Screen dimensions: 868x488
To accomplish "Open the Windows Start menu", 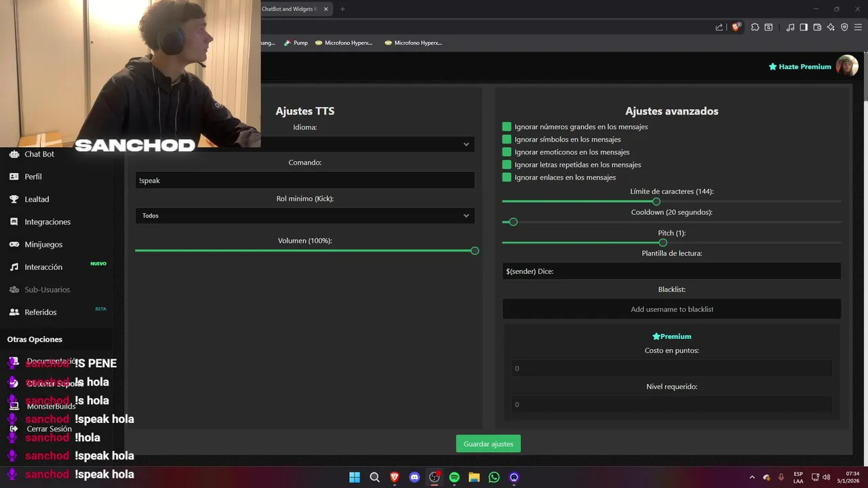I will pyautogui.click(x=355, y=477).
